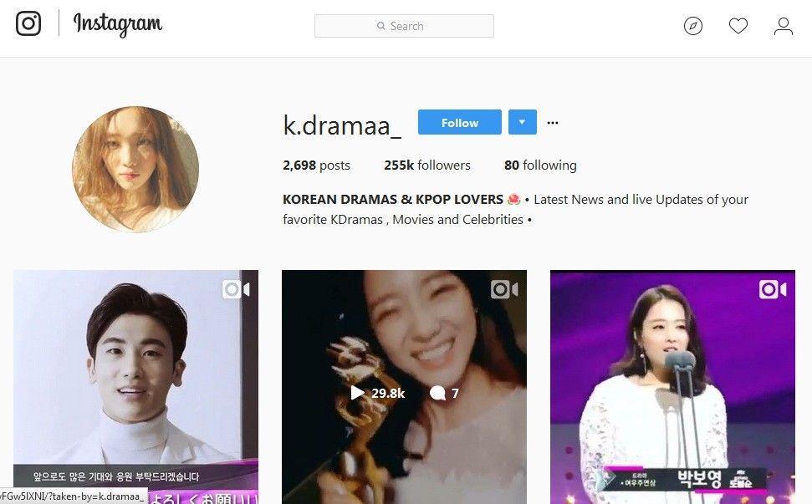
Task: Open the 255k followers list
Action: coord(427,165)
